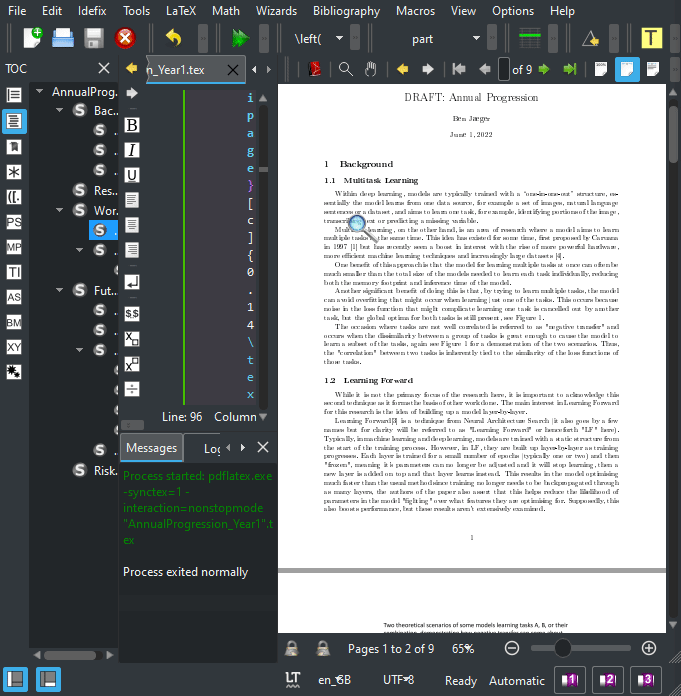
Task: Jump to the last PDF page
Action: coord(570,69)
